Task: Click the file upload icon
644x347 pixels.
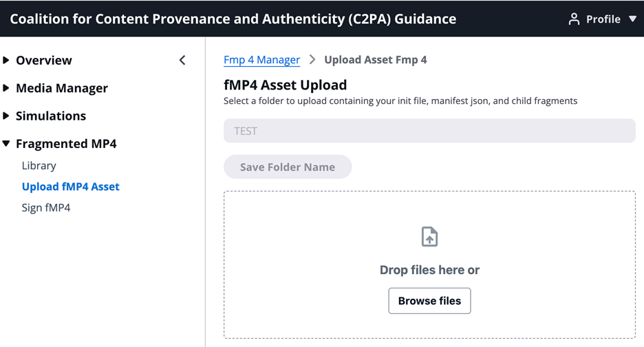Action: [x=429, y=237]
